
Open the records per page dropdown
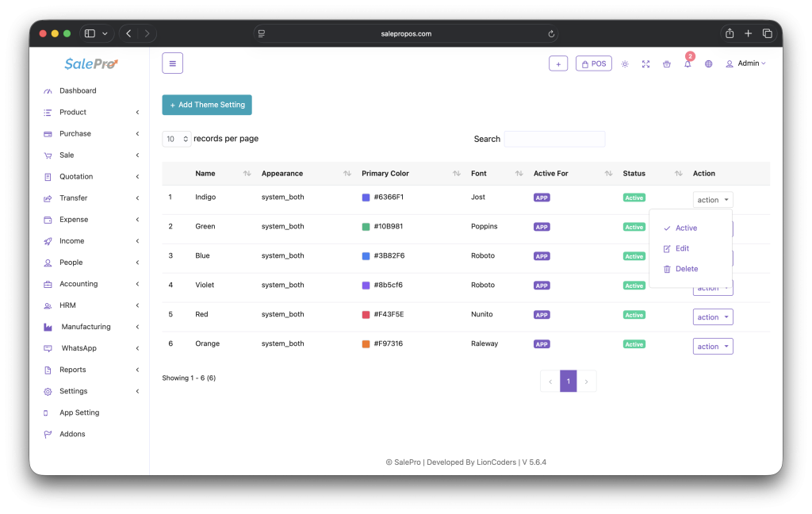177,139
